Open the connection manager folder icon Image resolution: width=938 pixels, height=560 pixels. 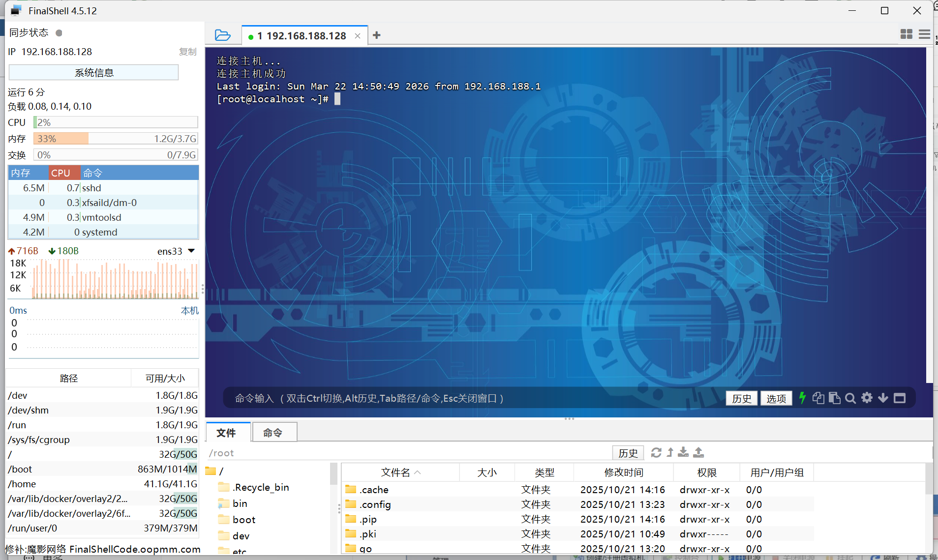click(x=222, y=35)
